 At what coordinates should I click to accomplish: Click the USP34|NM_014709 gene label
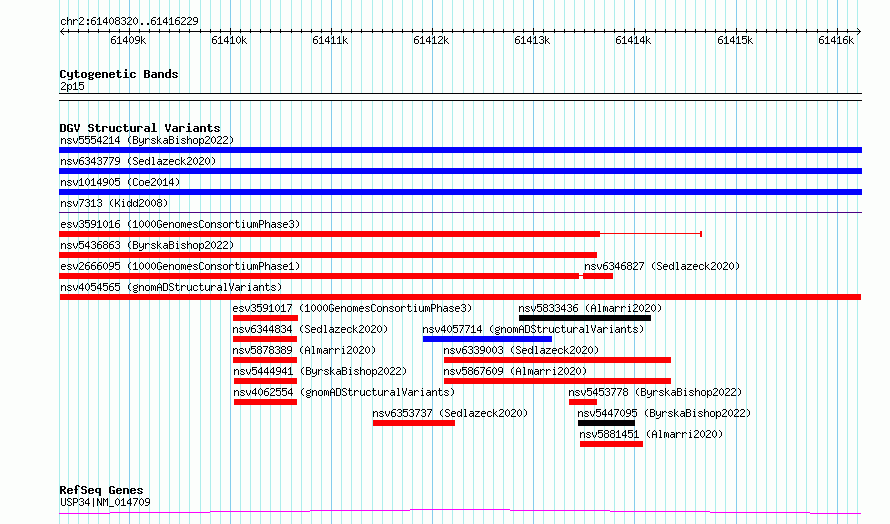(x=105, y=502)
